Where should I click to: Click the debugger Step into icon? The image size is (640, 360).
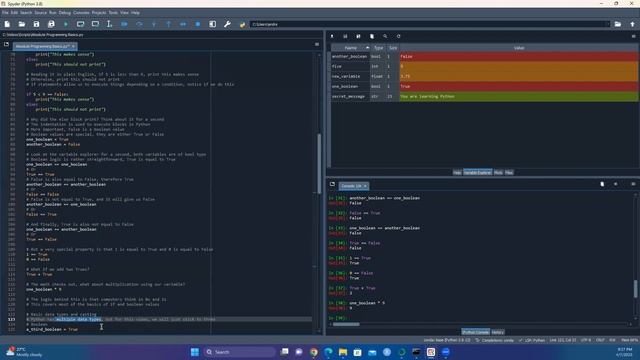[x=154, y=24]
